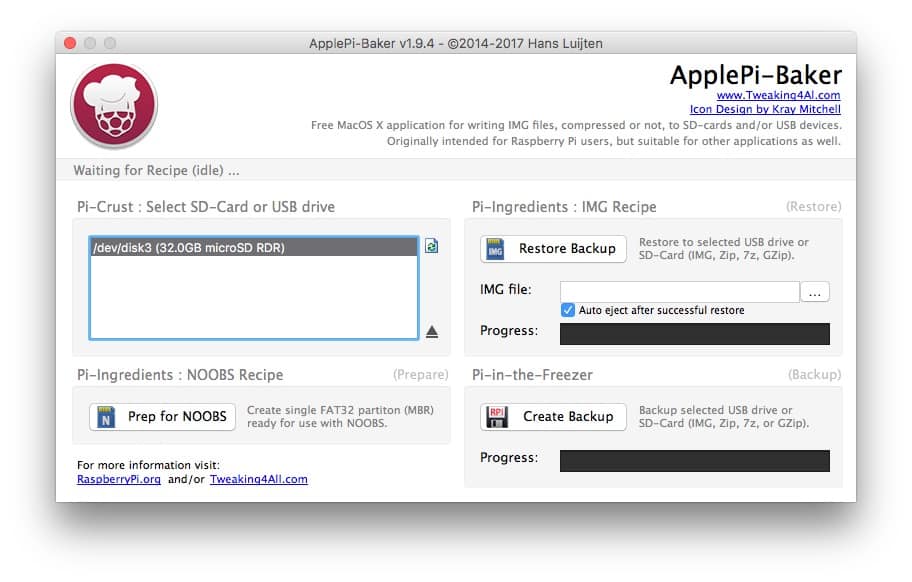Toggle Auto eject after successful restore

(x=568, y=310)
